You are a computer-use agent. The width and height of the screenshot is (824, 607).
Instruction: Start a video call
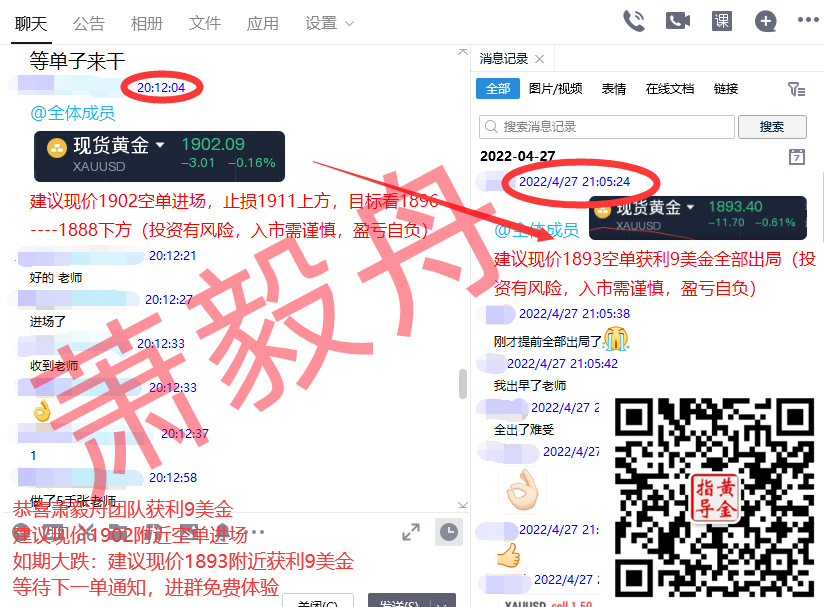pyautogui.click(x=678, y=21)
